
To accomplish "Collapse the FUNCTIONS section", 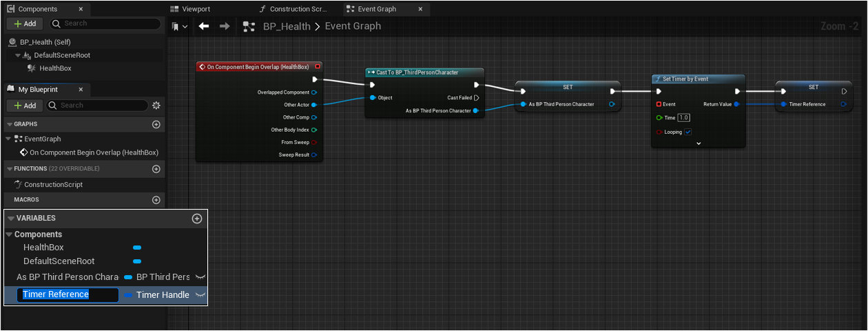I will 9,169.
